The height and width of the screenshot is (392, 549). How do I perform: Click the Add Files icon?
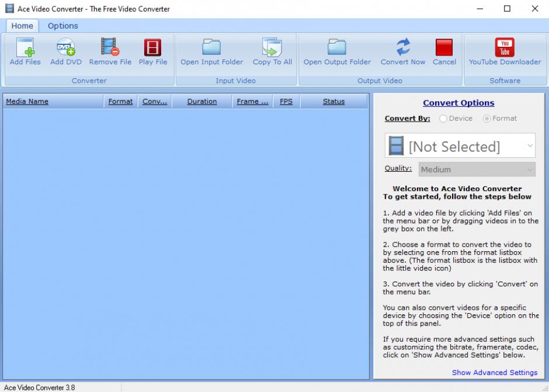(25, 47)
